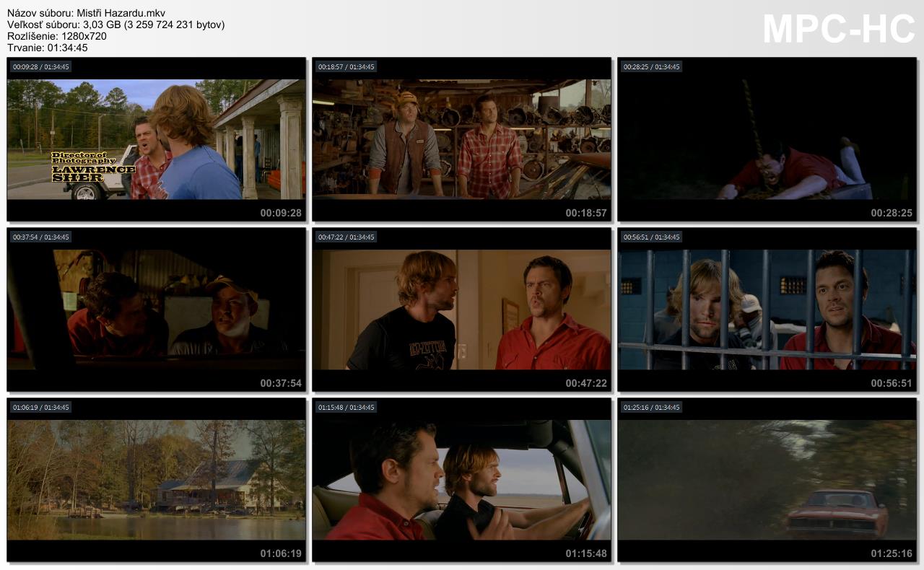Click the resolution 1280x720 text

57,36
